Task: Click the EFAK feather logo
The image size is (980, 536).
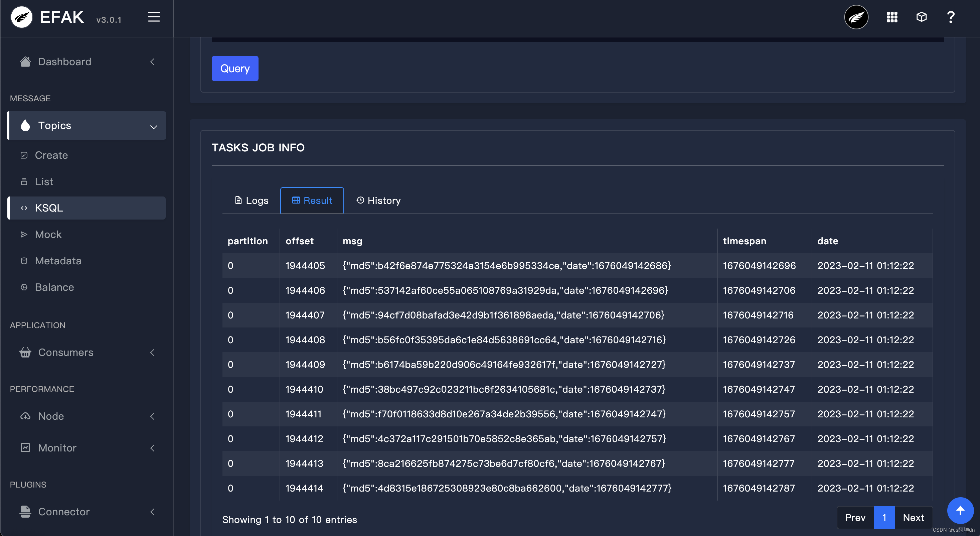Action: (22, 17)
